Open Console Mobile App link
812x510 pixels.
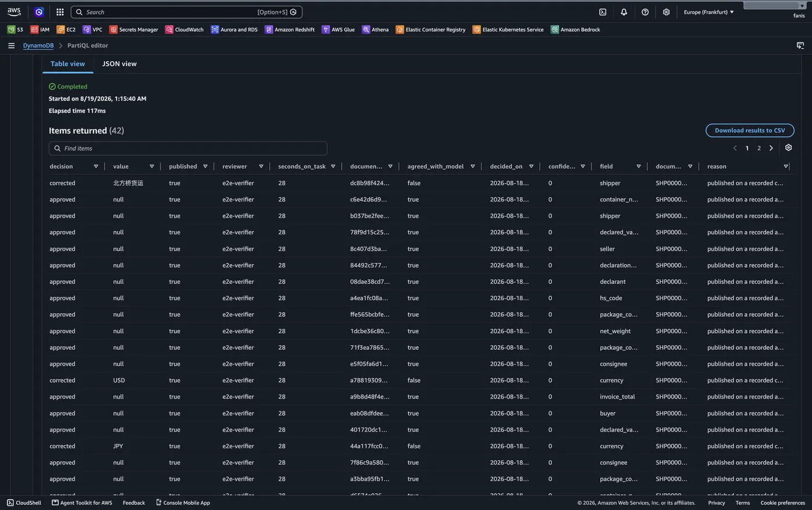[183, 503]
